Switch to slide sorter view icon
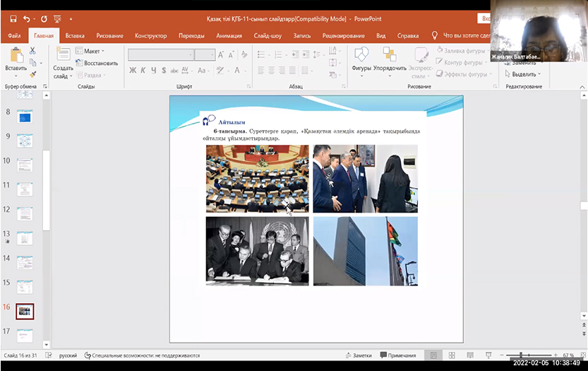Screen dimensions: 588x371 tap(451, 355)
